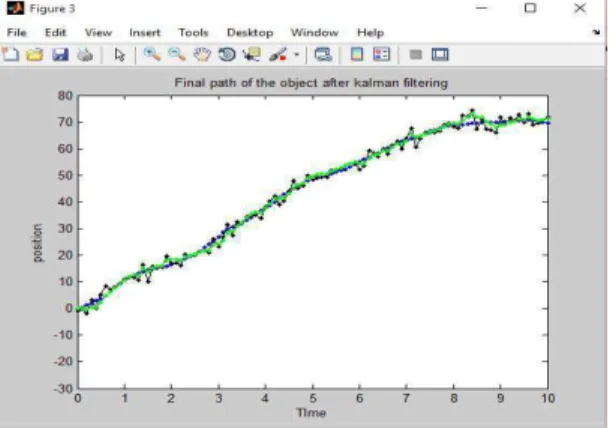Click the MATLAB logo in title bar

pos(15,8)
